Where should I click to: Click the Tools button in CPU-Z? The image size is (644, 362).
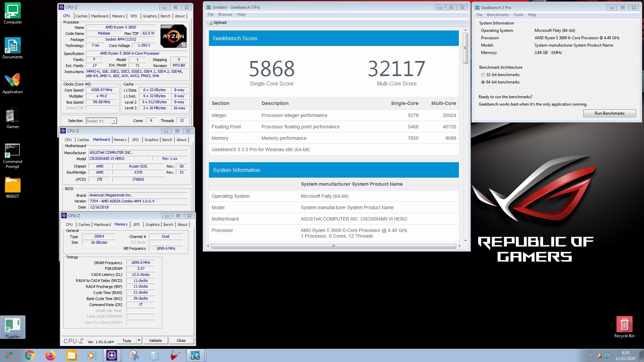pos(127,341)
